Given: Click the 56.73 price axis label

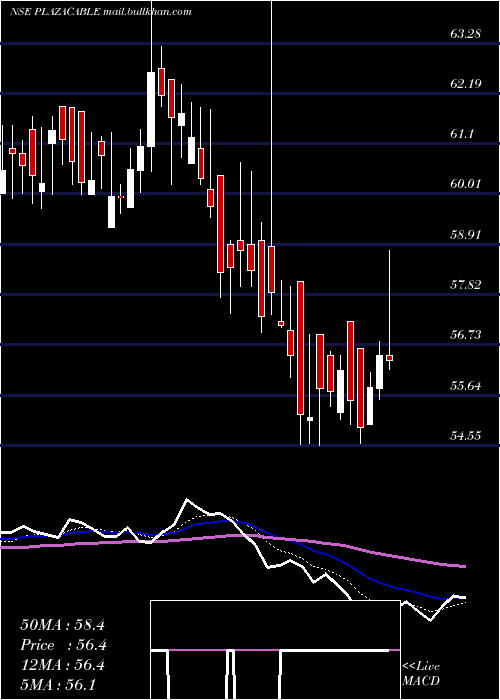Looking at the screenshot, I should tap(466, 334).
